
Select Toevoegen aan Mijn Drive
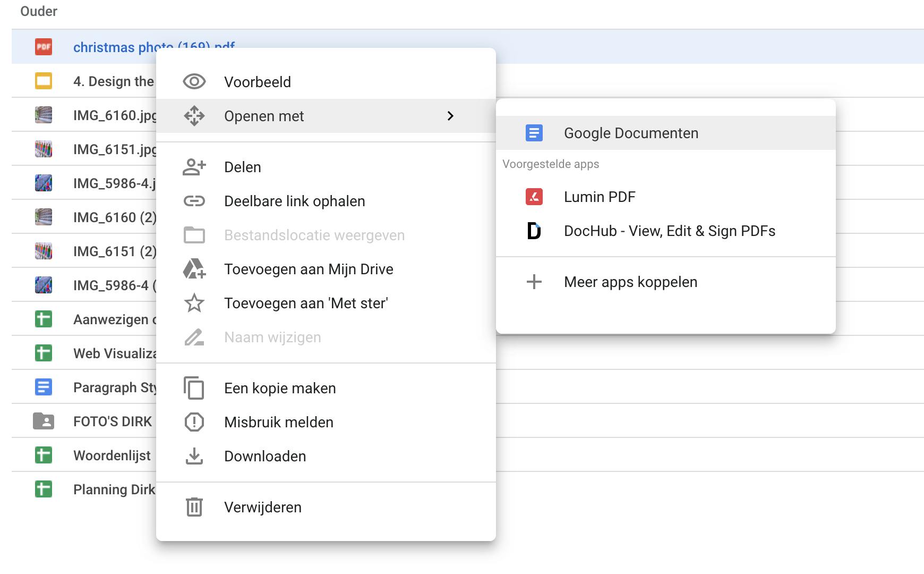click(309, 269)
